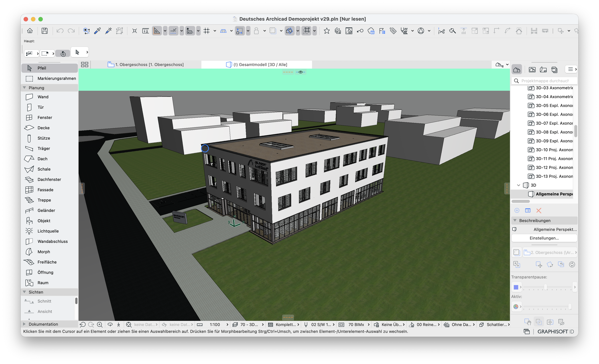
Task: Toggle the suspend groups button
Action: pos(307,31)
